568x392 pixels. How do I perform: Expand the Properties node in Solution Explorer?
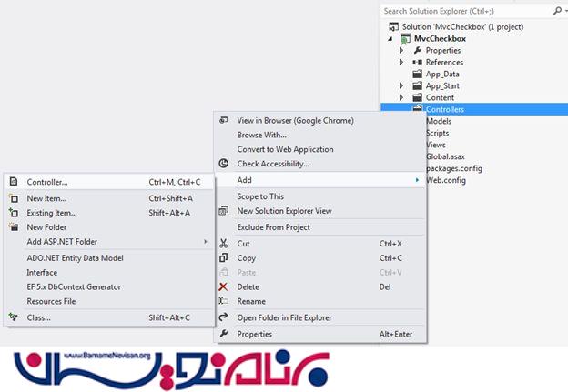coord(401,51)
